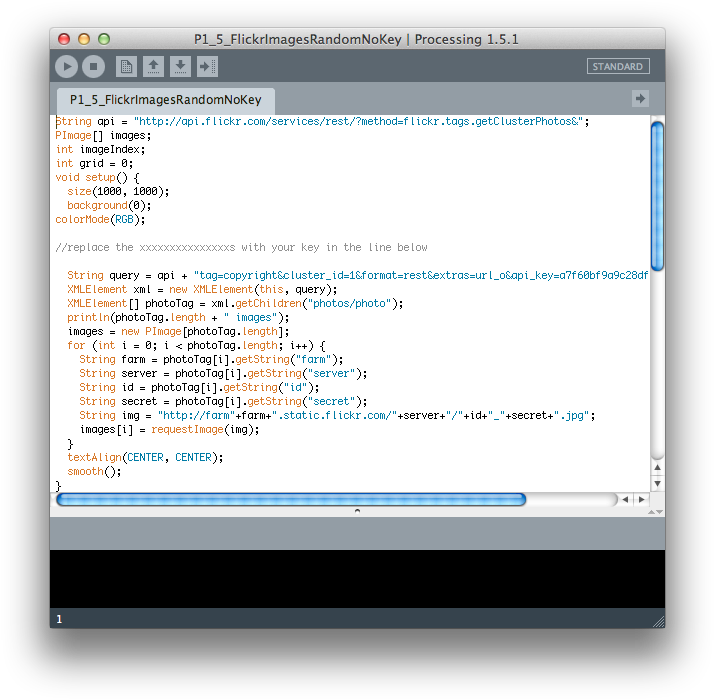Save the sketch with the down arrow icon
The width and height of the screenshot is (714, 699).
coord(180,66)
